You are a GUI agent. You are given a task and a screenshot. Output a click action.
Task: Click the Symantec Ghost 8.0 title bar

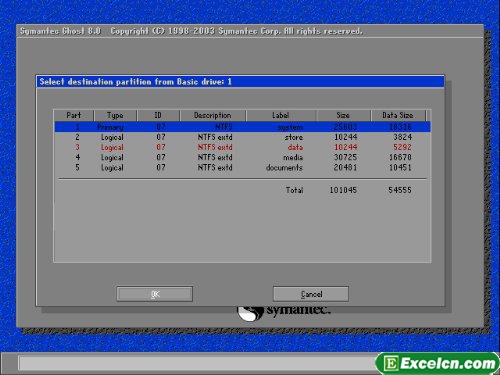(250, 31)
